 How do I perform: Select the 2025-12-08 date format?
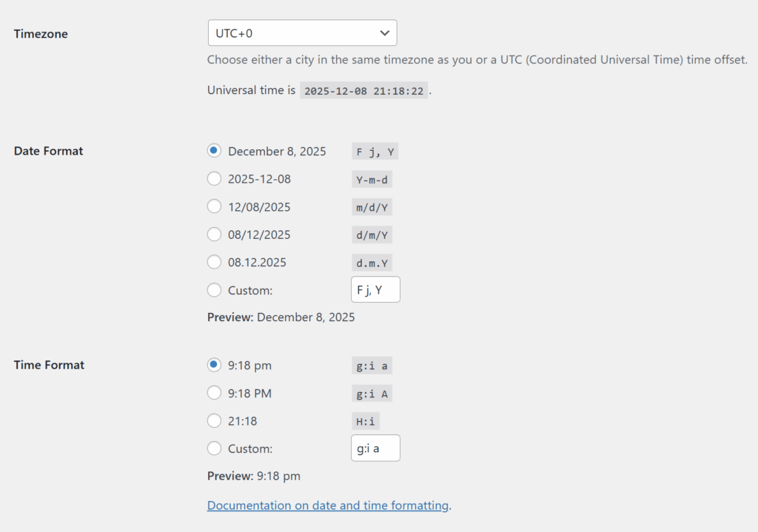214,178
